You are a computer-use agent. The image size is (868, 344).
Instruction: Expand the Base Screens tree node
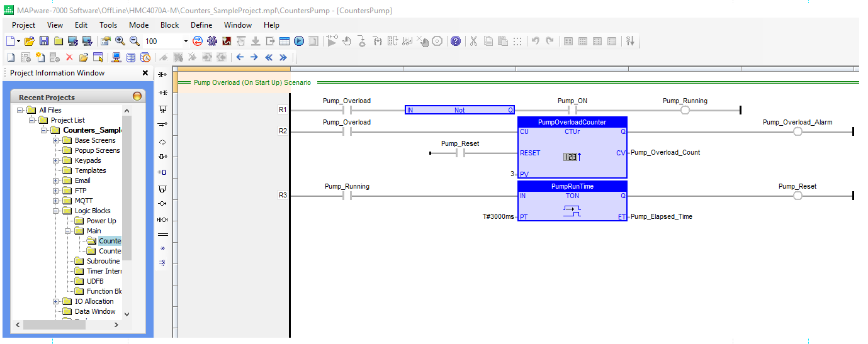tap(56, 140)
